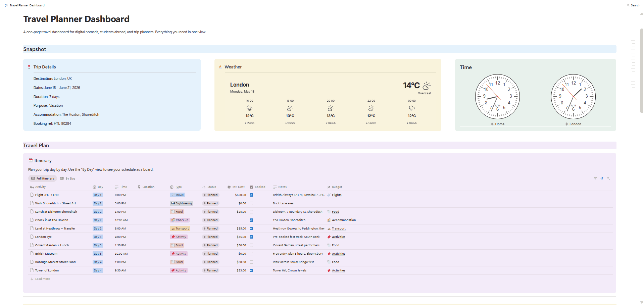Viewport: 644px width, 305px height.
Task: Open the Accommodation budget link
Action: [x=344, y=220]
